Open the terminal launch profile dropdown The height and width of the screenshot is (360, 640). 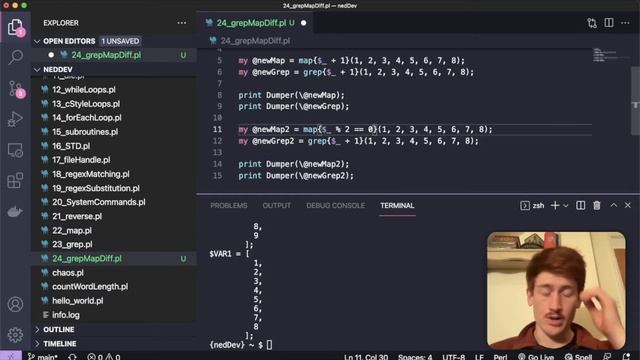click(566, 206)
